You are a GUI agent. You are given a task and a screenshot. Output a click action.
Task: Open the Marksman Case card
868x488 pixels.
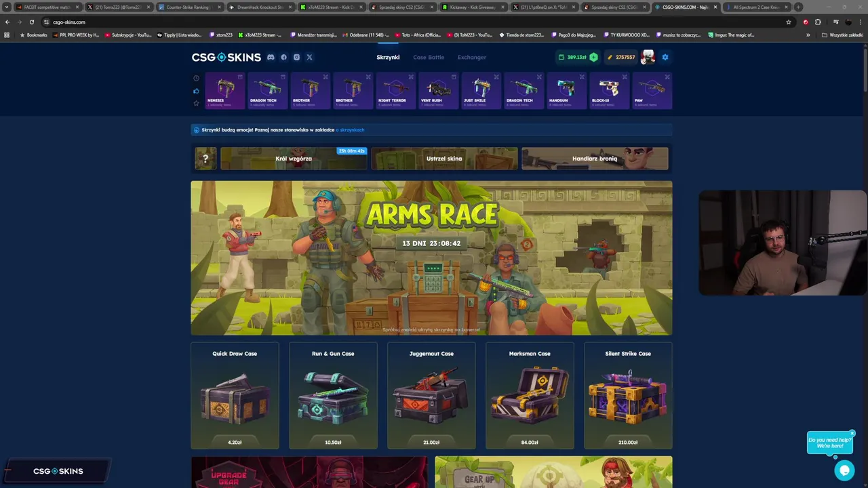coord(530,396)
